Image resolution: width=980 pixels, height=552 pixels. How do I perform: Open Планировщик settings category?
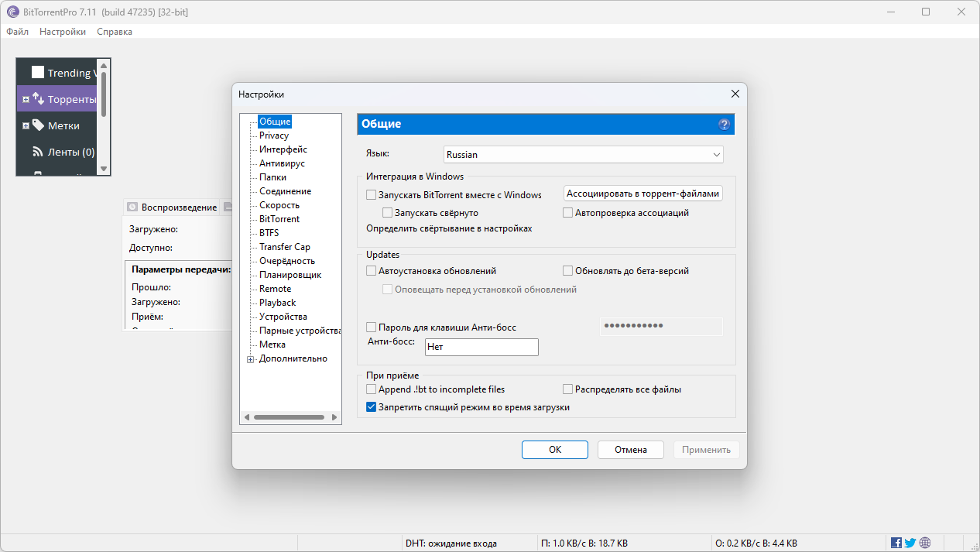pyautogui.click(x=290, y=275)
